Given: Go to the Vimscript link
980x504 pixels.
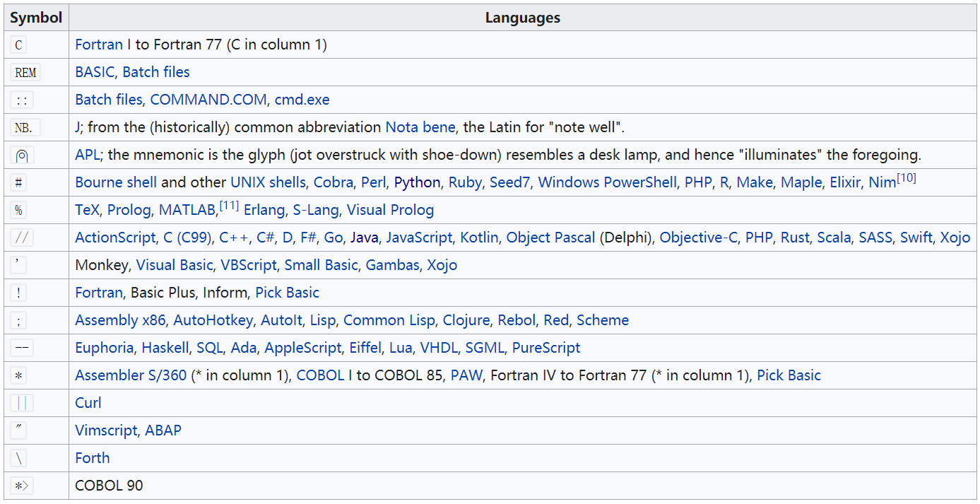Looking at the screenshot, I should (x=106, y=430).
